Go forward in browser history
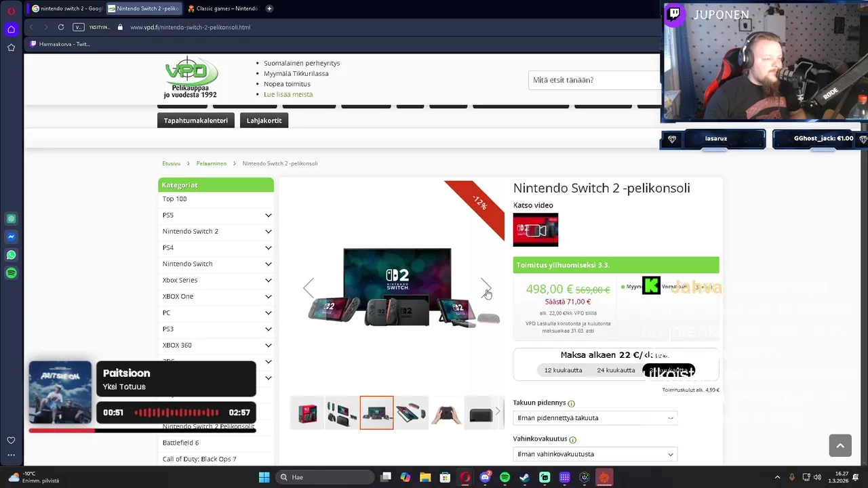Image resolution: width=868 pixels, height=488 pixels. click(45, 27)
